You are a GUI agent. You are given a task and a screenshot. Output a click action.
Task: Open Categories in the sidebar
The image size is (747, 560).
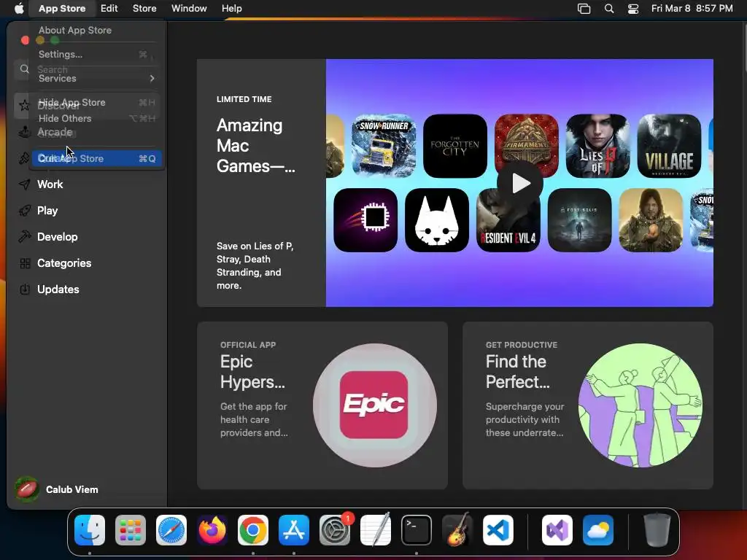88,262
